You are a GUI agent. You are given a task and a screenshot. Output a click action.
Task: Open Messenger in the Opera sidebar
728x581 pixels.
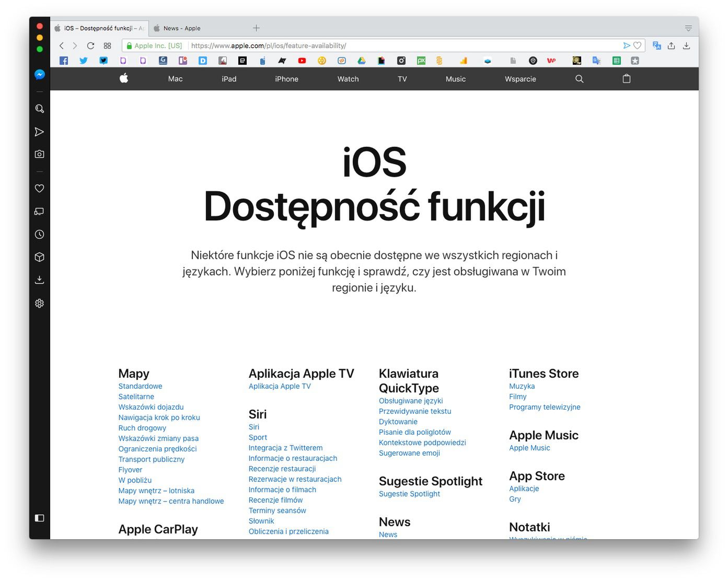pyautogui.click(x=39, y=75)
